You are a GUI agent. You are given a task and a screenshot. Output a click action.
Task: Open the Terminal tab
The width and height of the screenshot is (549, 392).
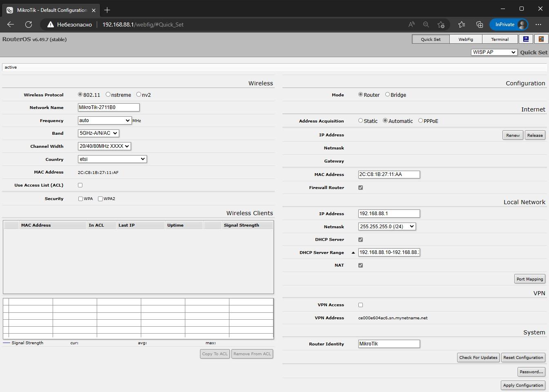point(500,39)
